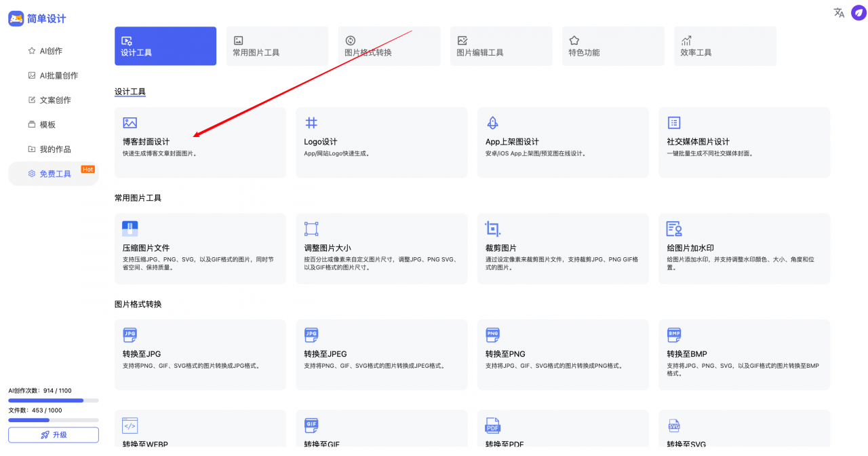The width and height of the screenshot is (868, 456).
Task: Click the GIF file icon for 转换至GIF
Action: (x=311, y=425)
